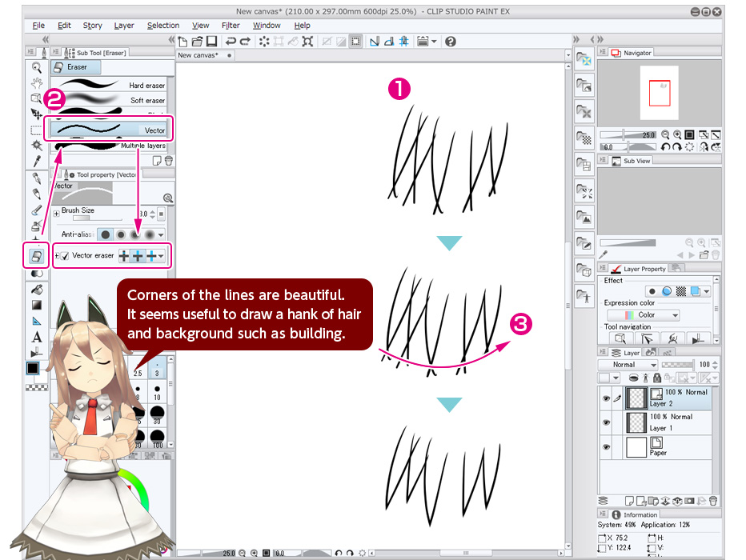Create a new raster layer

point(629,500)
